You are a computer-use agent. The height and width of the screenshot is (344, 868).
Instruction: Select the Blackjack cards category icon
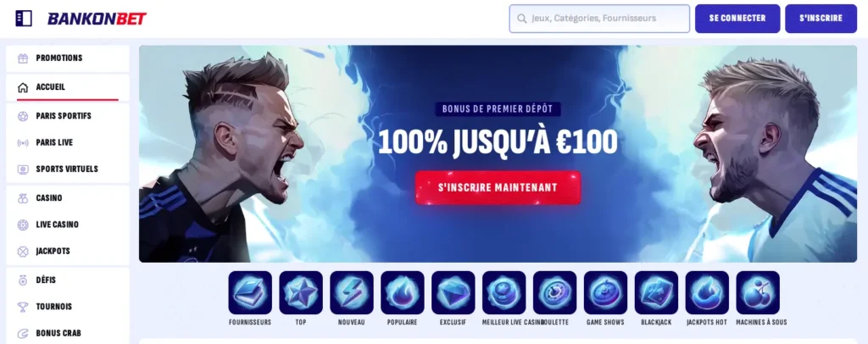tap(657, 292)
